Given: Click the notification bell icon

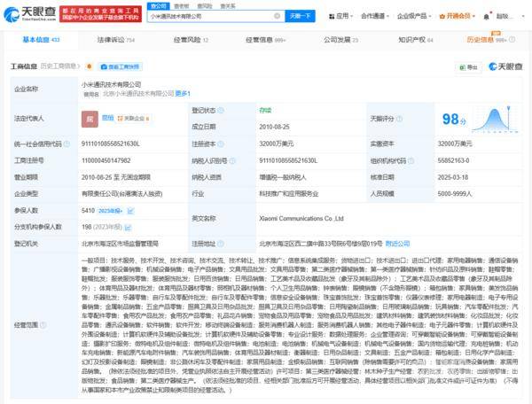Looking at the screenshot, I should click(x=487, y=16).
